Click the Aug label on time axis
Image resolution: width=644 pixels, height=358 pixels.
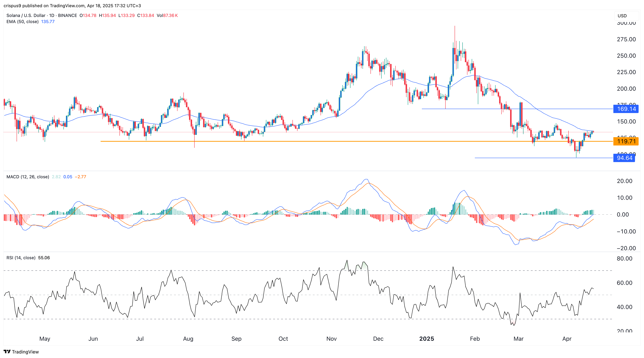click(x=188, y=339)
